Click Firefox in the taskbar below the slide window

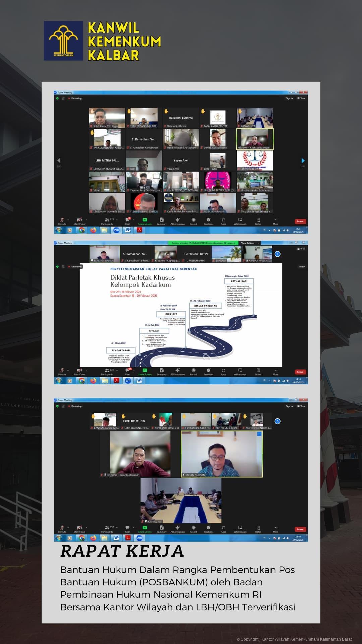pyautogui.click(x=93, y=381)
